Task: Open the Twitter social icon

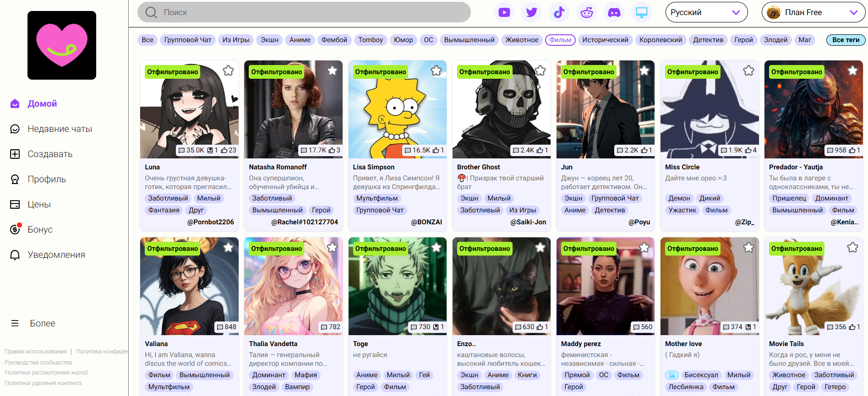Action: pyautogui.click(x=532, y=12)
